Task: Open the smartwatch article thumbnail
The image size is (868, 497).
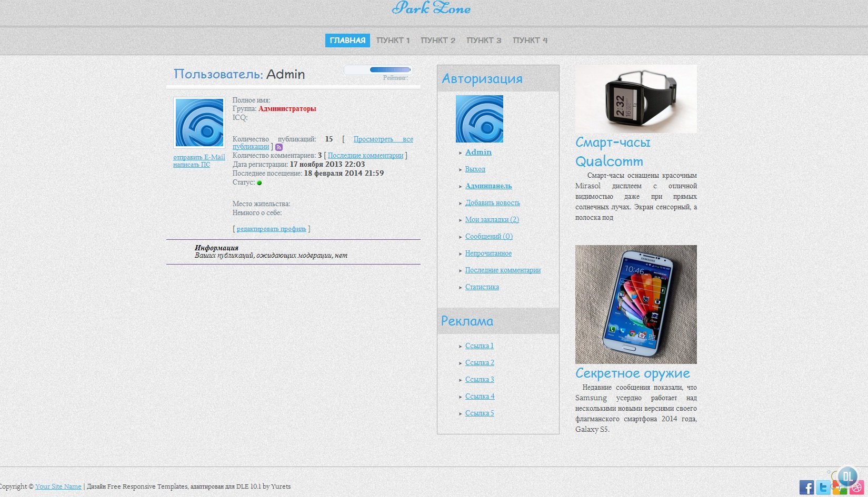Action: pyautogui.click(x=636, y=99)
